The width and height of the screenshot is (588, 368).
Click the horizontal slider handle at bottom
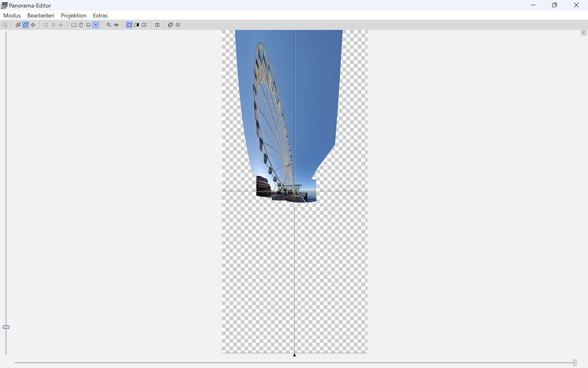(575, 363)
